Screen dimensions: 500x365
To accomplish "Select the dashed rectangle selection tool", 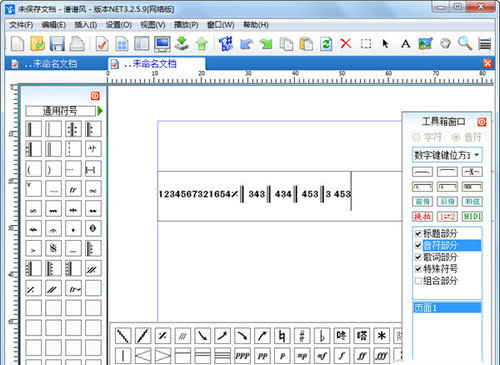I will click(366, 44).
